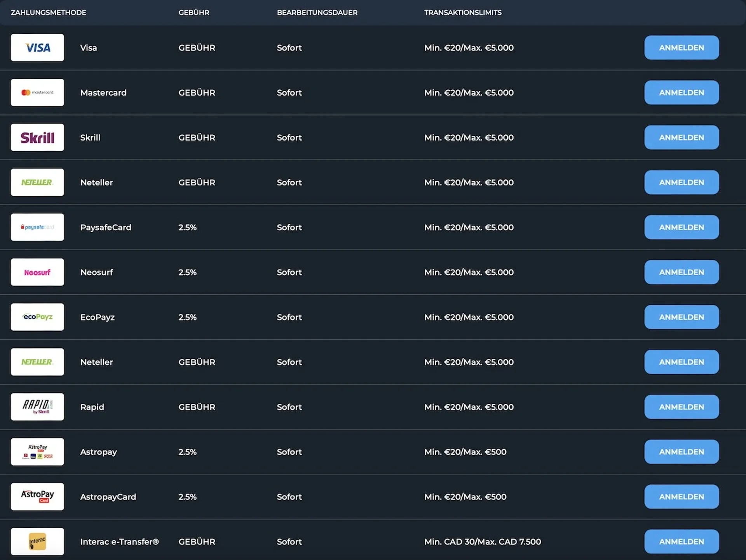746x560 pixels.
Task: Click the 'EcoPayz' method name text
Action: pyautogui.click(x=98, y=317)
